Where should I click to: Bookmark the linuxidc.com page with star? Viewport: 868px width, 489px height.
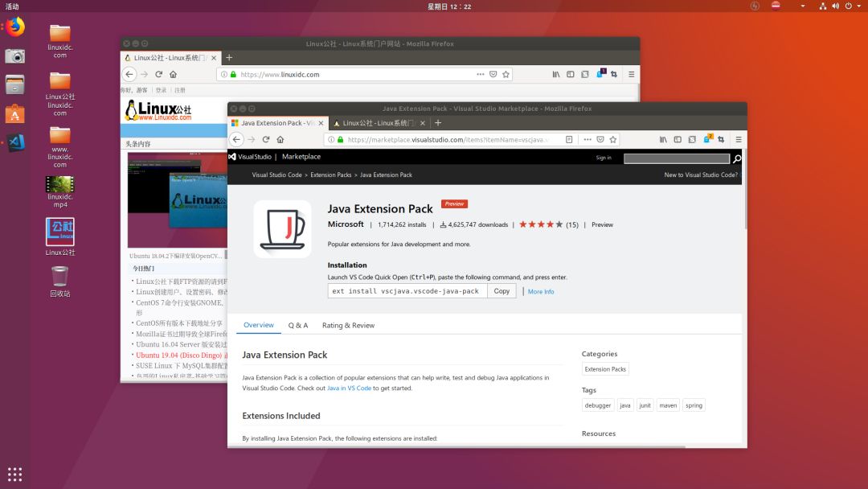coord(506,74)
